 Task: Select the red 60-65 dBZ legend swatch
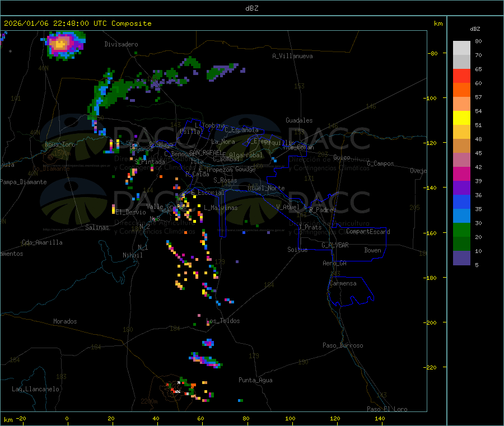click(461, 76)
